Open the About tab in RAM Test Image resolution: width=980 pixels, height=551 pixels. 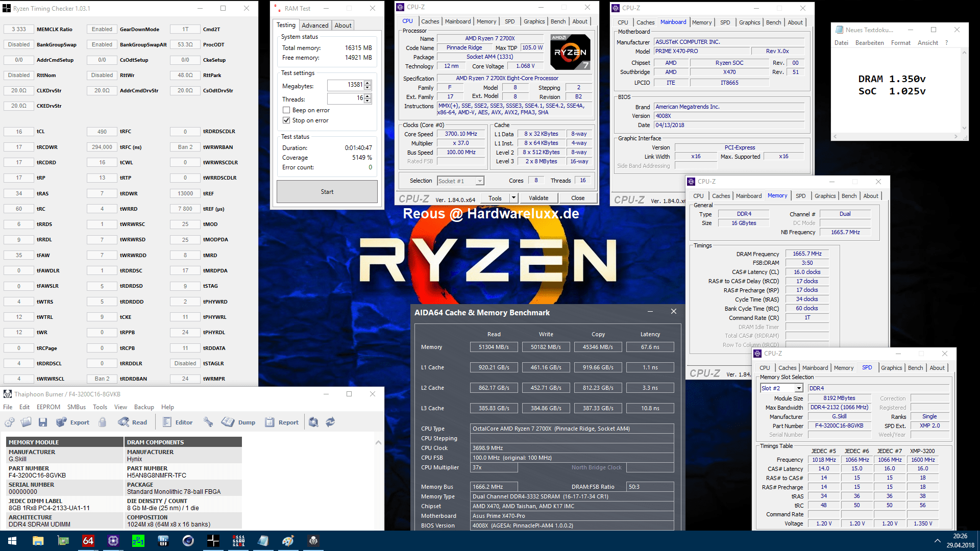click(343, 26)
